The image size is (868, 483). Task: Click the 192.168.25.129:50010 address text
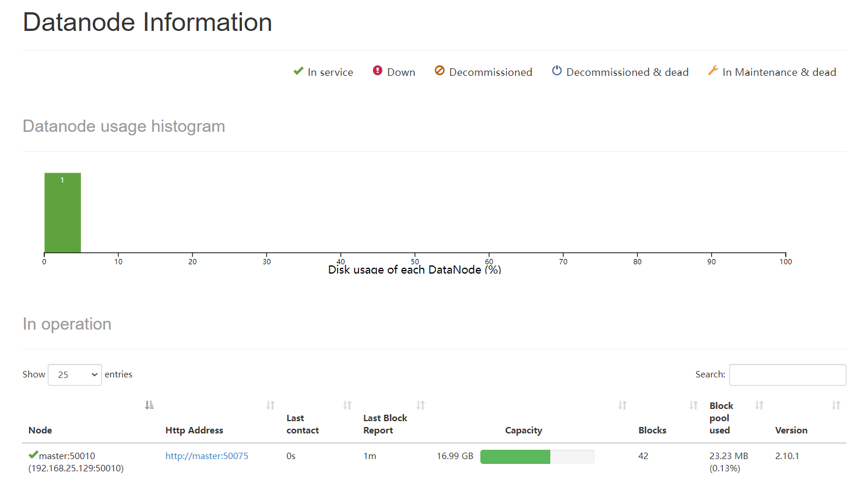(x=76, y=468)
